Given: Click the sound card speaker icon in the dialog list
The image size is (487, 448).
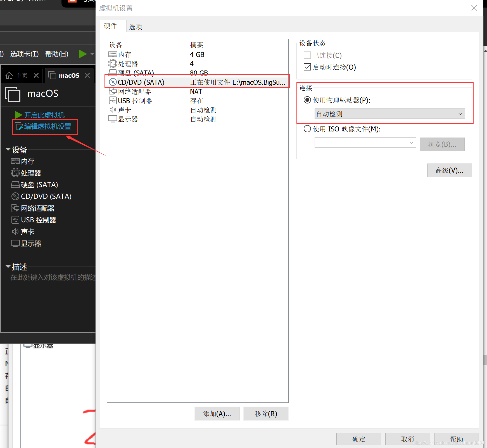Looking at the screenshot, I should 113,110.
